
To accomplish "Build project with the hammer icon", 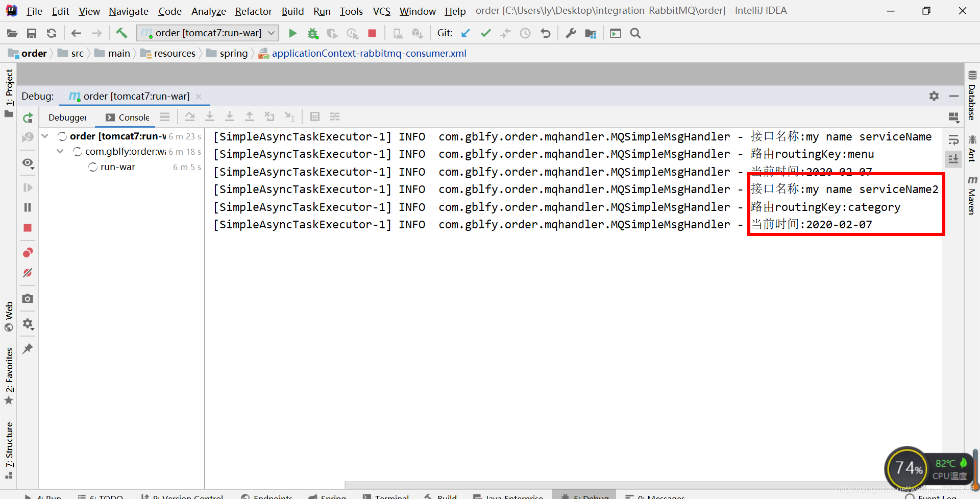I will (x=121, y=33).
